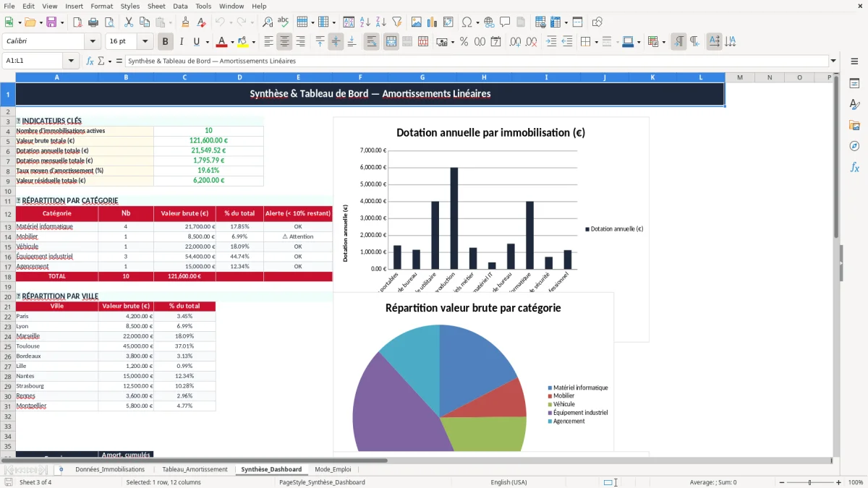Viewport: 868px width, 488px height.
Task: Sort ascending A to Z
Action: (x=365, y=22)
